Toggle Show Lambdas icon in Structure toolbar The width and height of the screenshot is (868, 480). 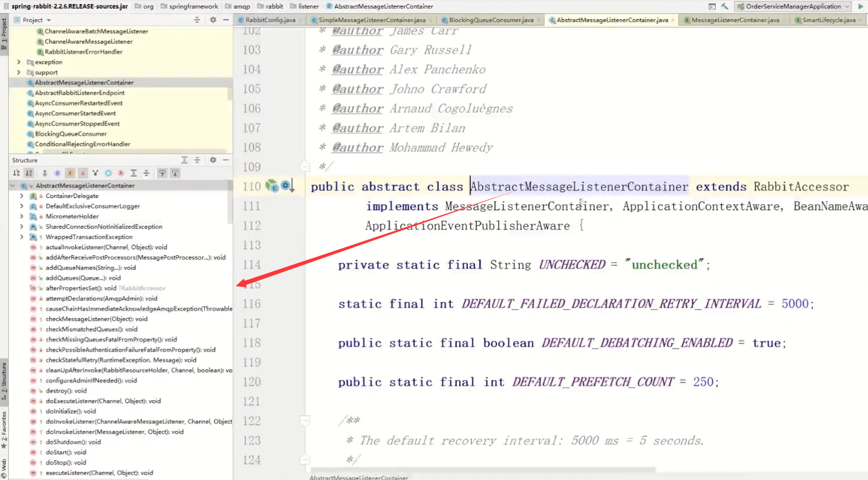[121, 173]
